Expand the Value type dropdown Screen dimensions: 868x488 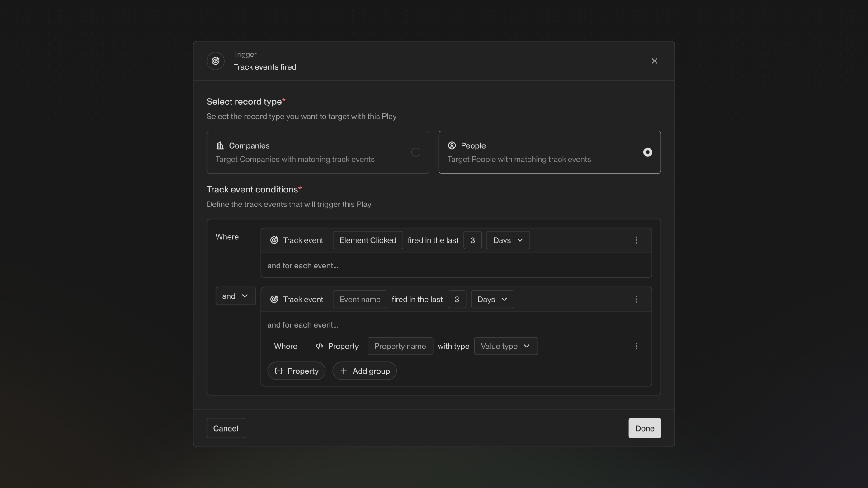505,346
